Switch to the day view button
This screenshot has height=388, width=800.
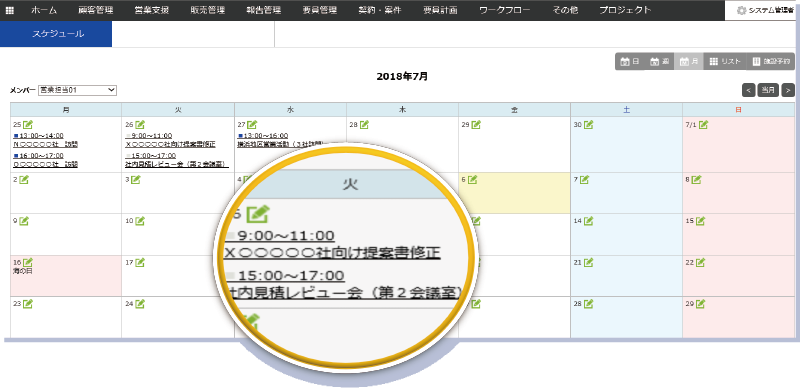coord(630,61)
